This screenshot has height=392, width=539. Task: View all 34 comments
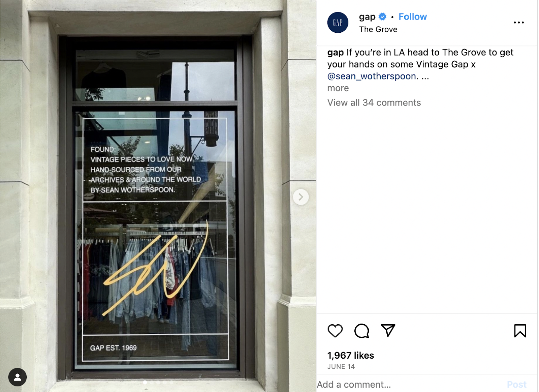[374, 102]
